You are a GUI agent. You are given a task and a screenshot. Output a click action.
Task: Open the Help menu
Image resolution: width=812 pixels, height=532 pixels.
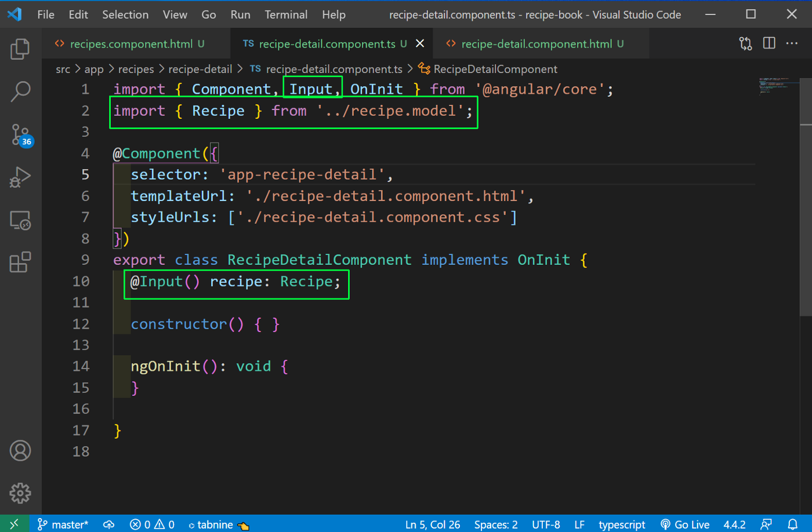coord(333,14)
